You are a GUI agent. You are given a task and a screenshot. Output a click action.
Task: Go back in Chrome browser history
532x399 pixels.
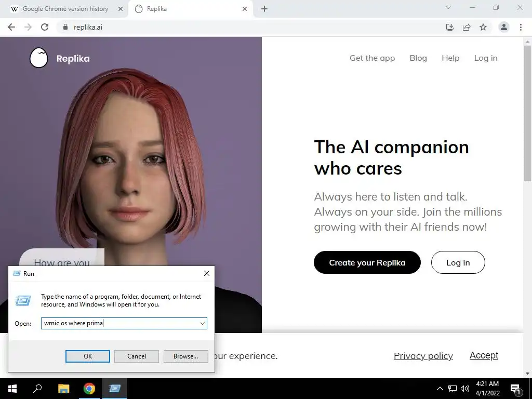click(x=11, y=27)
